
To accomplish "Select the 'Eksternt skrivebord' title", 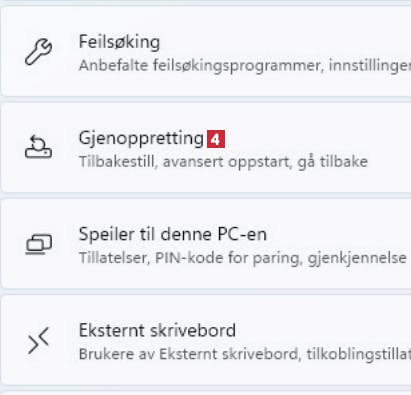I will (x=157, y=330).
